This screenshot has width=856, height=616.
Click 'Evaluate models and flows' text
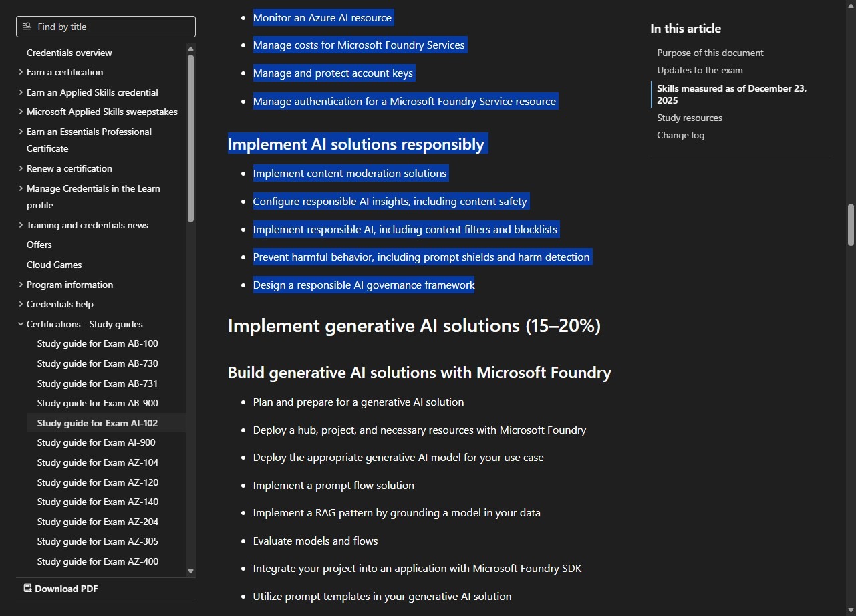pyautogui.click(x=315, y=541)
